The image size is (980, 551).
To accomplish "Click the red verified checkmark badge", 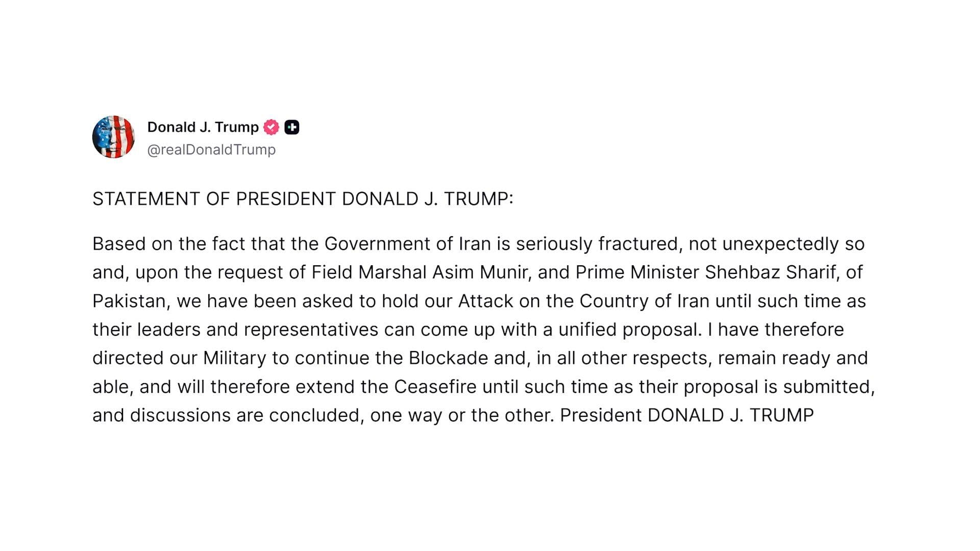I will pos(271,127).
